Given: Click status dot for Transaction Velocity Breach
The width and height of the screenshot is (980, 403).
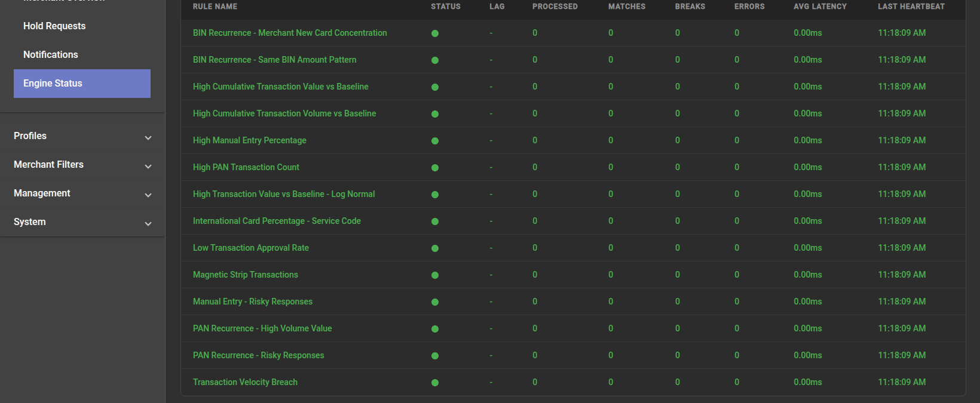Looking at the screenshot, I should point(435,383).
